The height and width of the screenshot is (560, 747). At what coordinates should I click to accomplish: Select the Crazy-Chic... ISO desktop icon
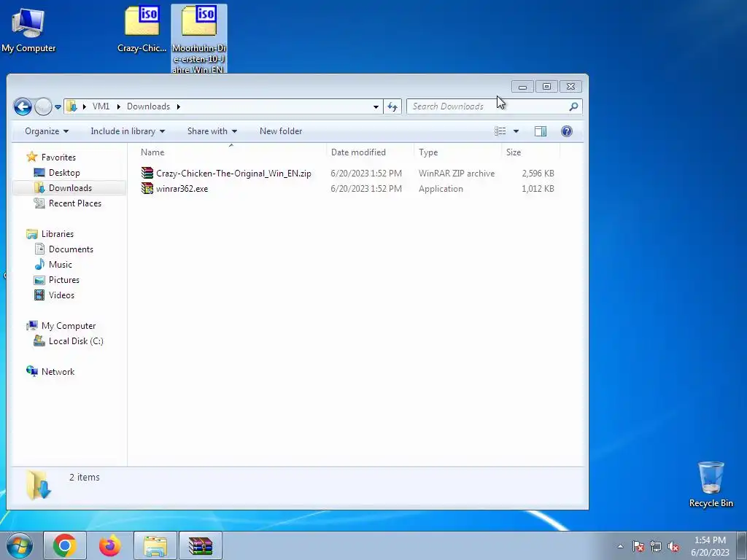pos(142,28)
